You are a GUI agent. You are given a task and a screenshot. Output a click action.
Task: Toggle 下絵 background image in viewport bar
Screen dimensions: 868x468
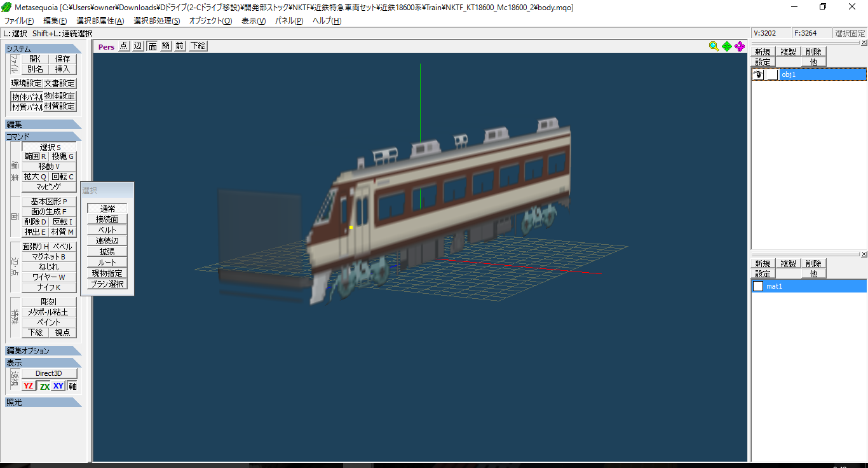click(x=198, y=46)
